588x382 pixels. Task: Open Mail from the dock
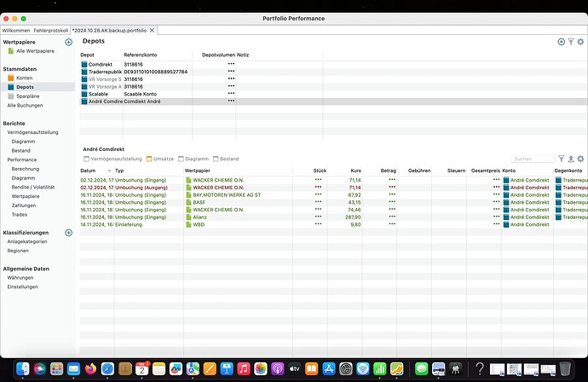pyautogui.click(x=73, y=369)
